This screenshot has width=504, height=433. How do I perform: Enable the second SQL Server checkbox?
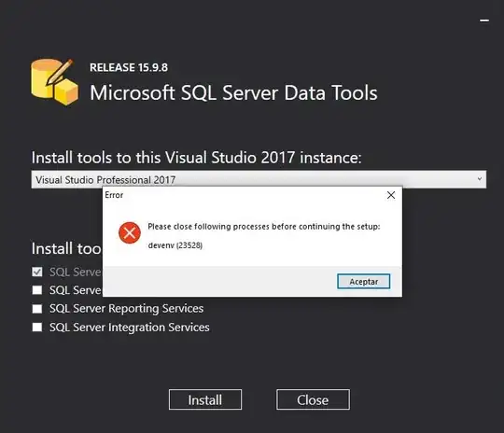37,290
